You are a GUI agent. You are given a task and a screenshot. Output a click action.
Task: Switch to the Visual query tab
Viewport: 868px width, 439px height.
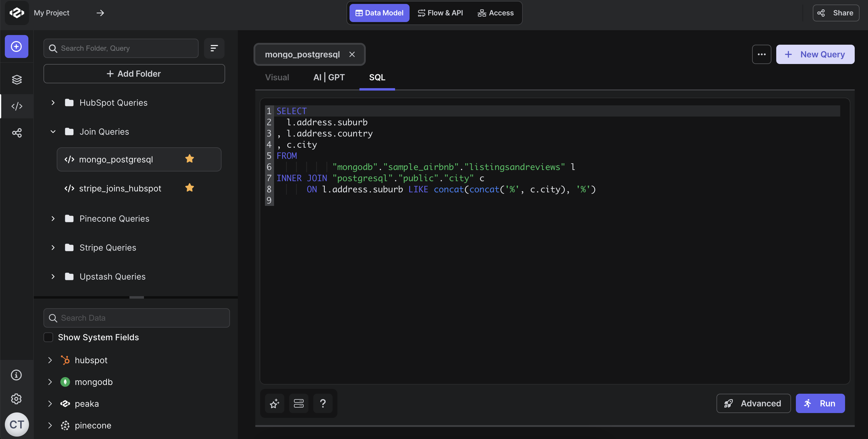click(x=277, y=77)
